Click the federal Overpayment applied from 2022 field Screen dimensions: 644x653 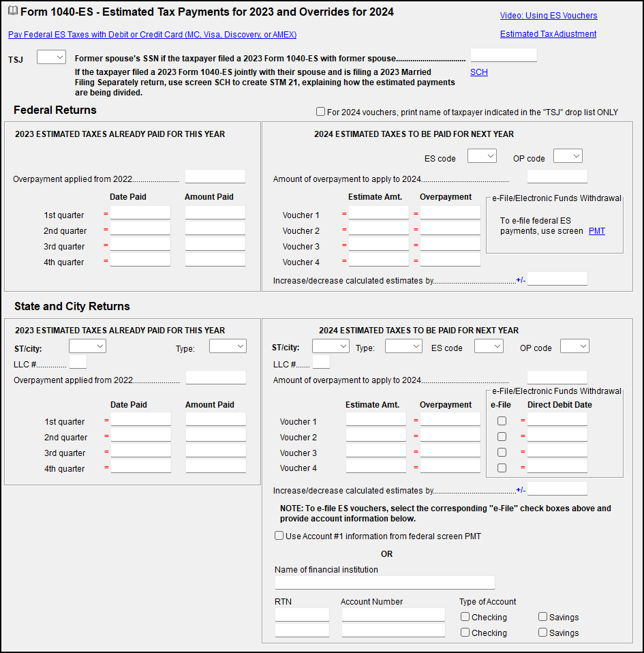click(215, 176)
